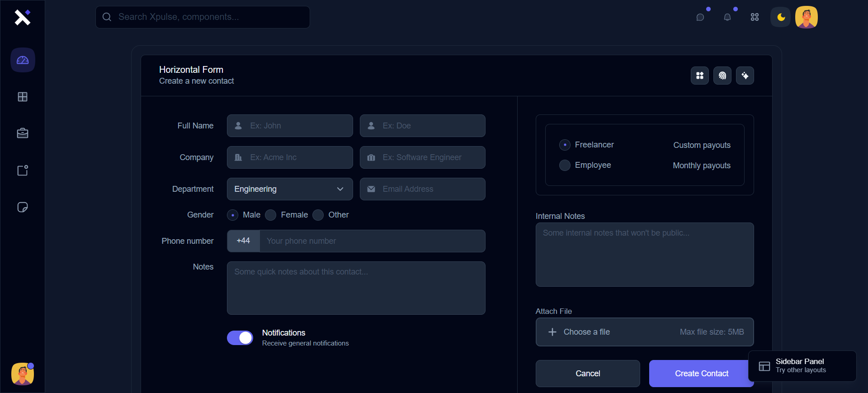868x393 pixels.
Task: Open the dashboard gauge sidebar icon
Action: coord(23,60)
